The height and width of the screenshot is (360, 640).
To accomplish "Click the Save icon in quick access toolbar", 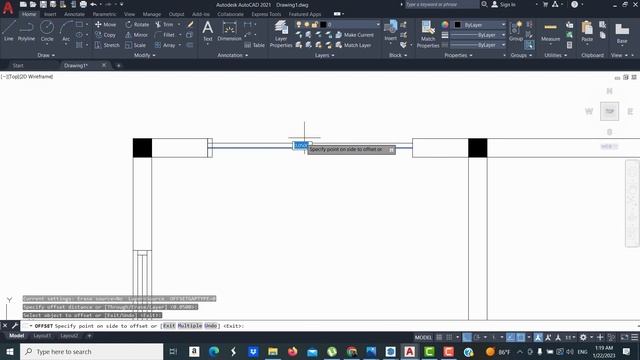I will (43, 4).
